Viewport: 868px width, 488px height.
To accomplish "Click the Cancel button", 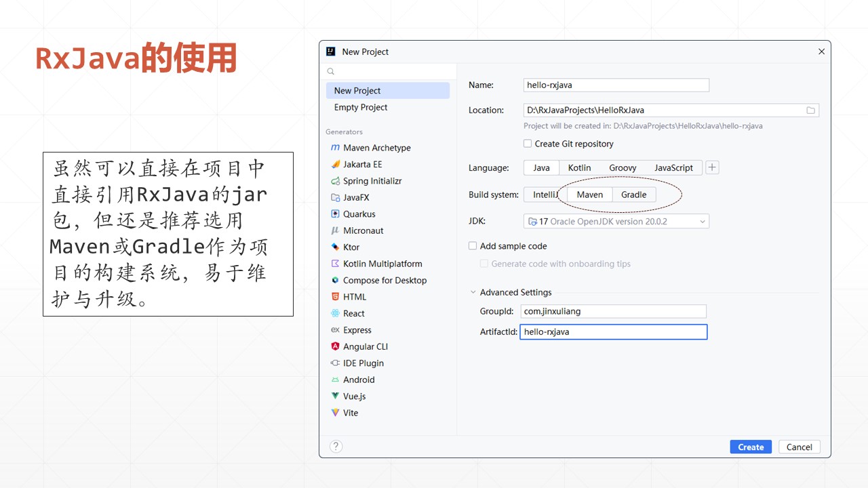I will (800, 447).
